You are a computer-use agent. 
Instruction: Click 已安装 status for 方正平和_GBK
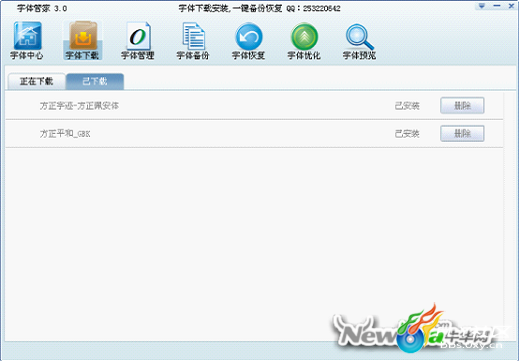[407, 134]
